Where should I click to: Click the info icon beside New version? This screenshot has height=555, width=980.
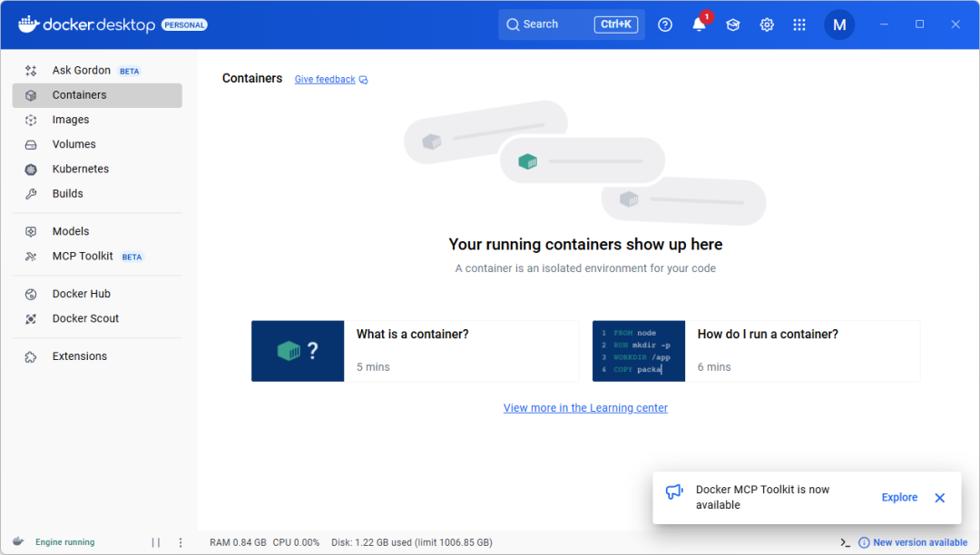864,542
